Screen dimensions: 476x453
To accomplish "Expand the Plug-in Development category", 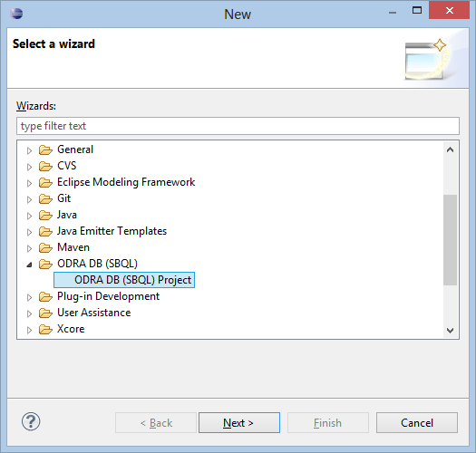I will coord(29,298).
